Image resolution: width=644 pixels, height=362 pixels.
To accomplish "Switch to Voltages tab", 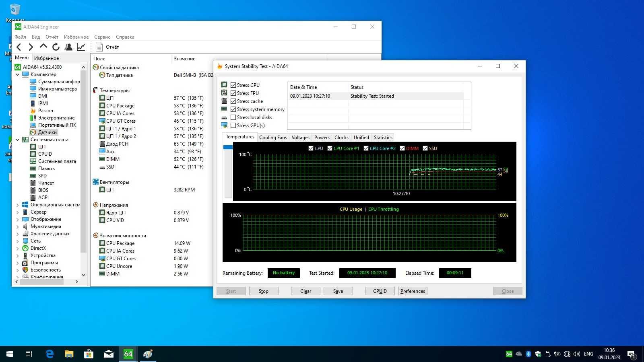I will coord(301,138).
